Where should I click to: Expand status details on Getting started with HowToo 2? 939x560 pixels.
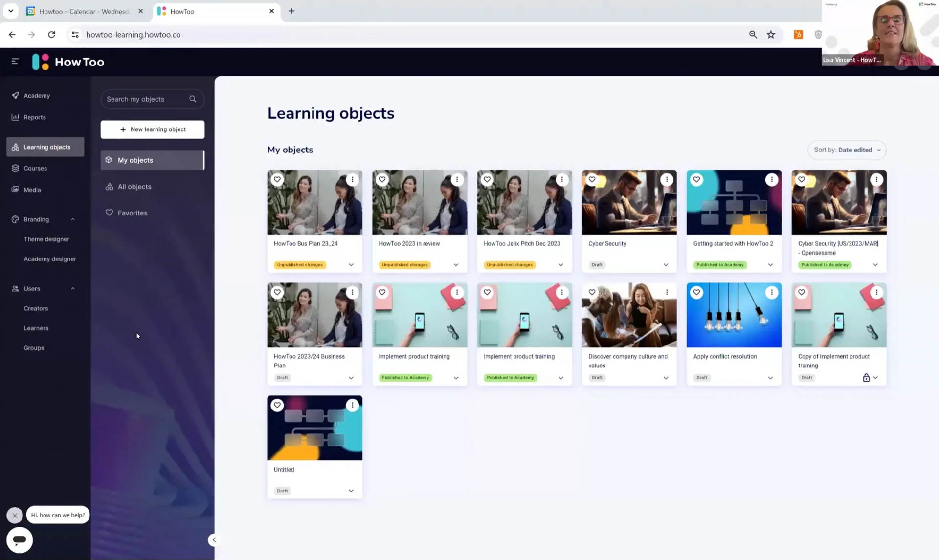pos(770,264)
